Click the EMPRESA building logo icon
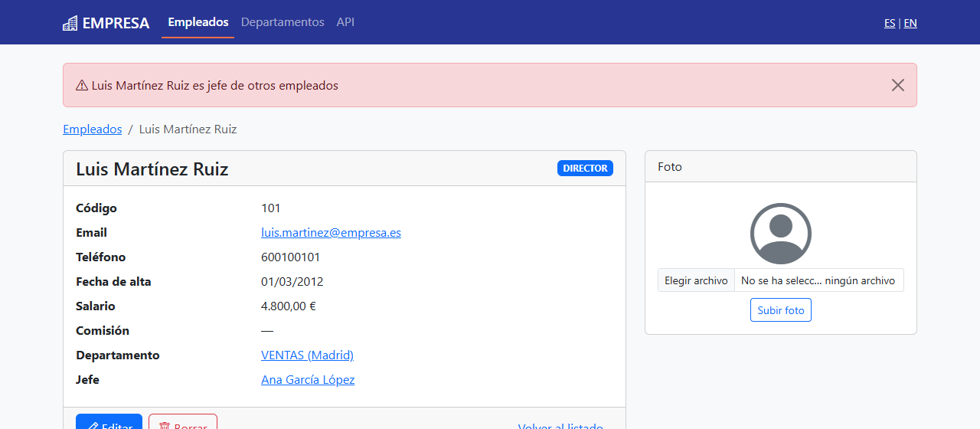 pos(70,23)
